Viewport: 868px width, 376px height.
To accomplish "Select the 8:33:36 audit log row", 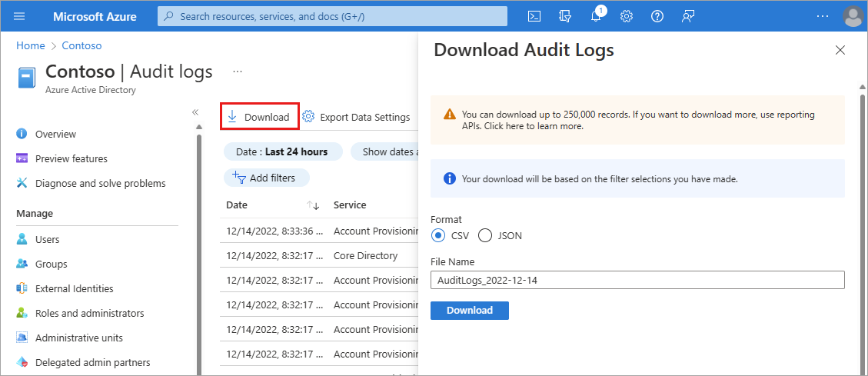I will pos(319,231).
